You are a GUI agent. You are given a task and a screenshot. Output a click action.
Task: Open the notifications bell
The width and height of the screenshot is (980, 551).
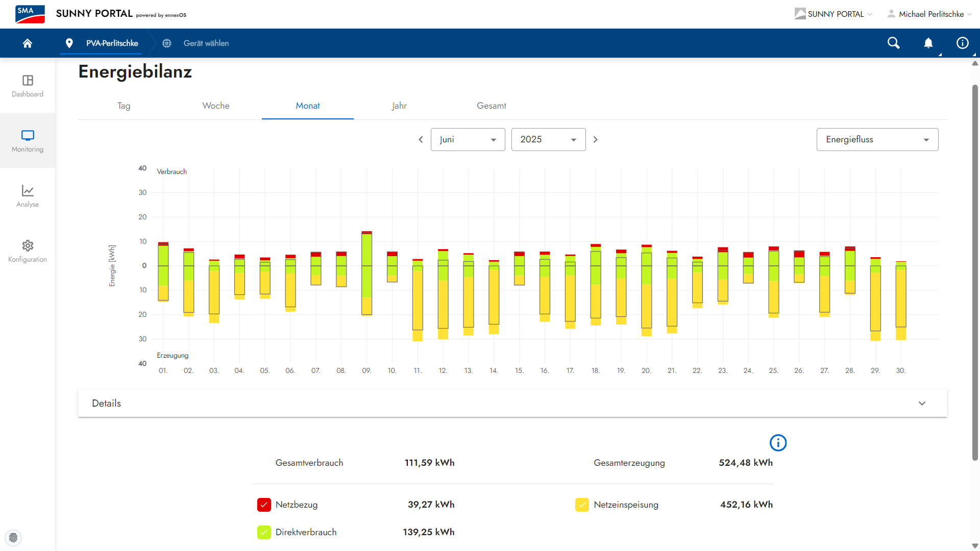[928, 43]
